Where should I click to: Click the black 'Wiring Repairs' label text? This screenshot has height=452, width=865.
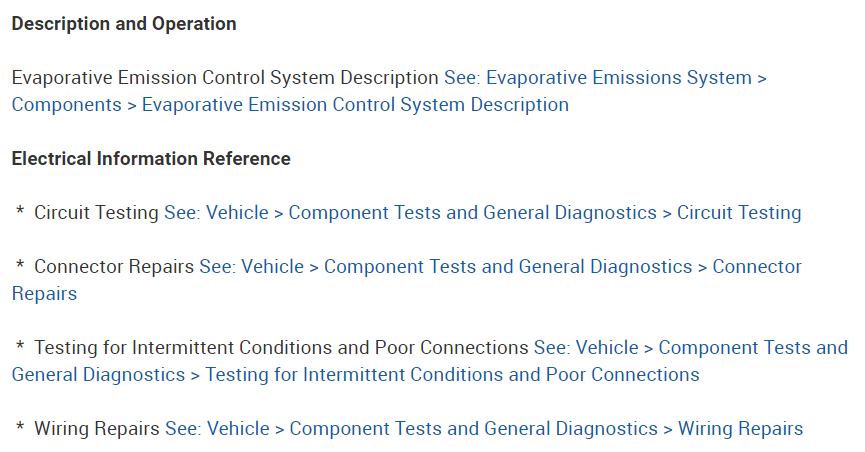[x=97, y=429]
